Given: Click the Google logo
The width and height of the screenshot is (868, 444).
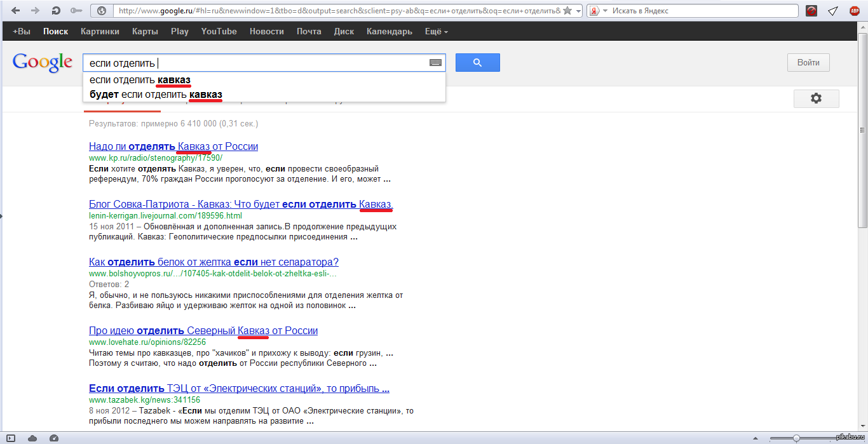Looking at the screenshot, I should coord(43,62).
